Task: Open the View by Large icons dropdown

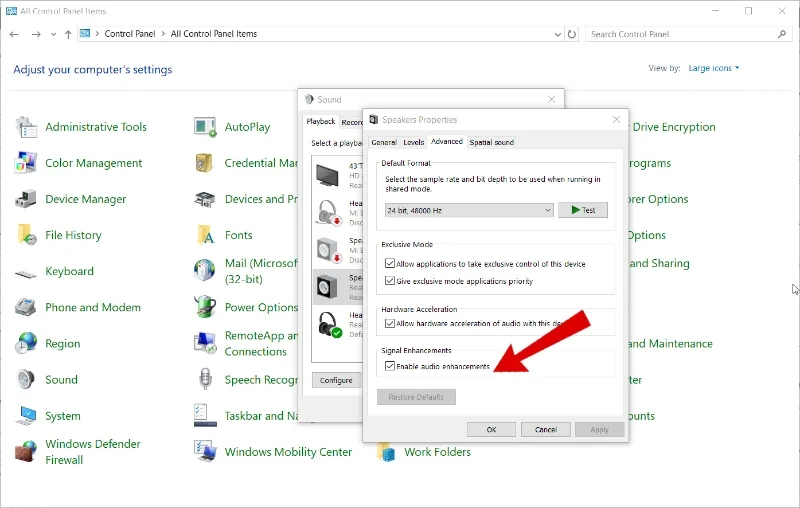Action: coord(714,68)
